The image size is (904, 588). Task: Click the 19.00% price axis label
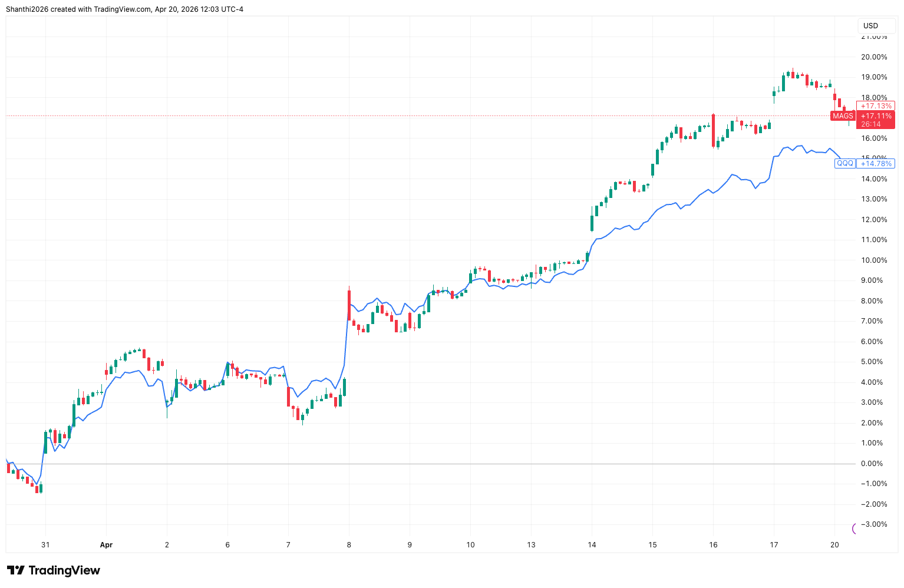pos(874,77)
